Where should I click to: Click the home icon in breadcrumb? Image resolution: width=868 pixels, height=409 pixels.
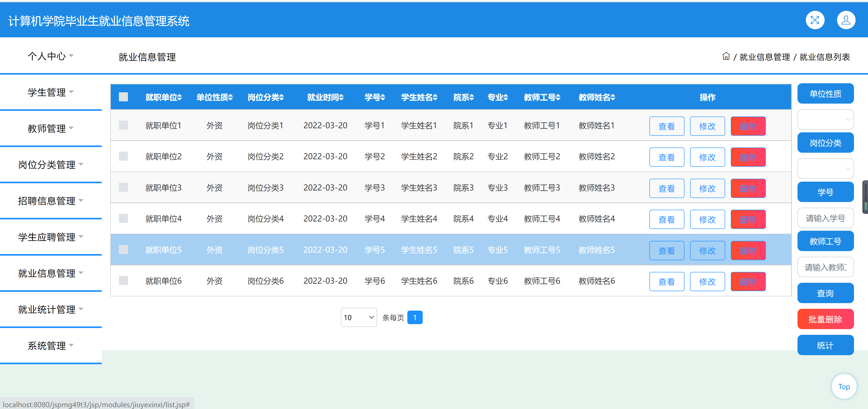[x=726, y=56]
